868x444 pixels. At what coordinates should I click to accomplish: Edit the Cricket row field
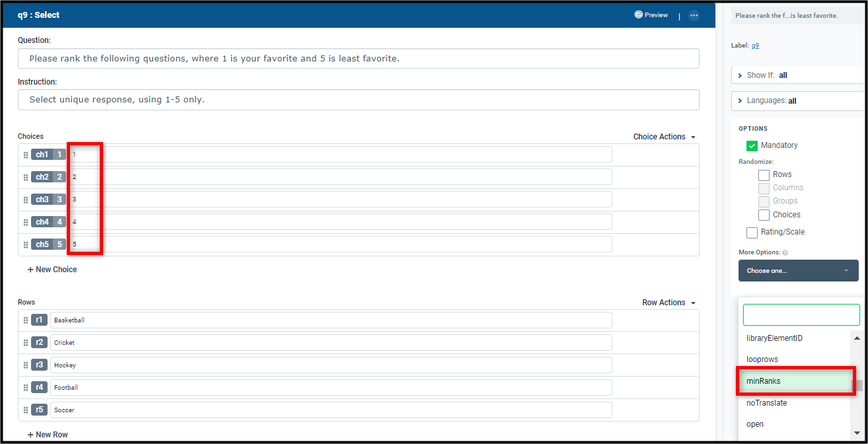(x=331, y=342)
